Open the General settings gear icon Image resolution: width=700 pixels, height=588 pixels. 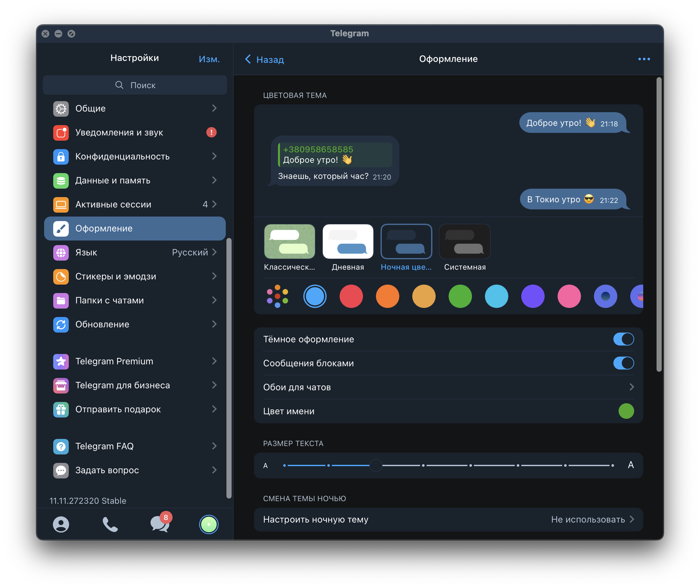[61, 109]
